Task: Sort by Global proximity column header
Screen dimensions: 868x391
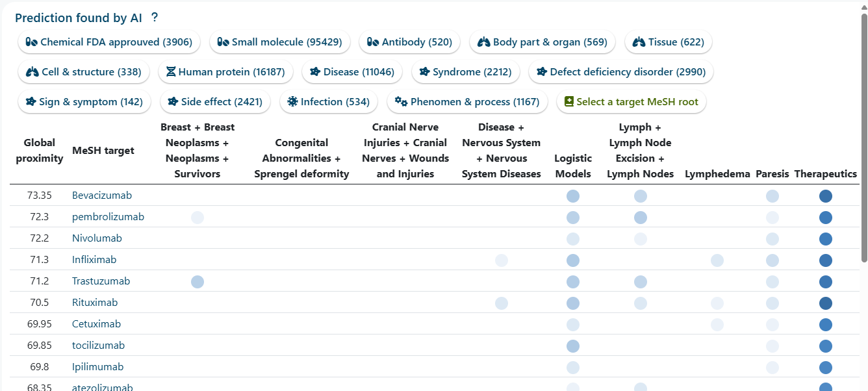Action: pos(40,151)
